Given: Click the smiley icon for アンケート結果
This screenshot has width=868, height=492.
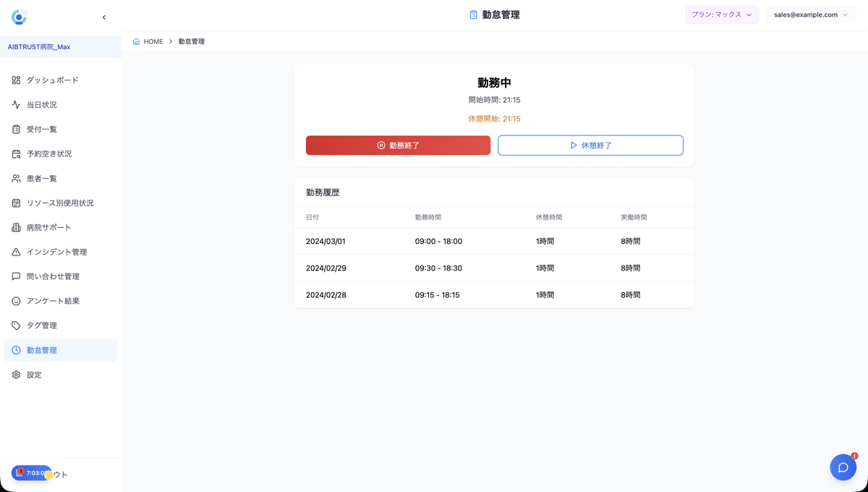Looking at the screenshot, I should [x=16, y=301].
